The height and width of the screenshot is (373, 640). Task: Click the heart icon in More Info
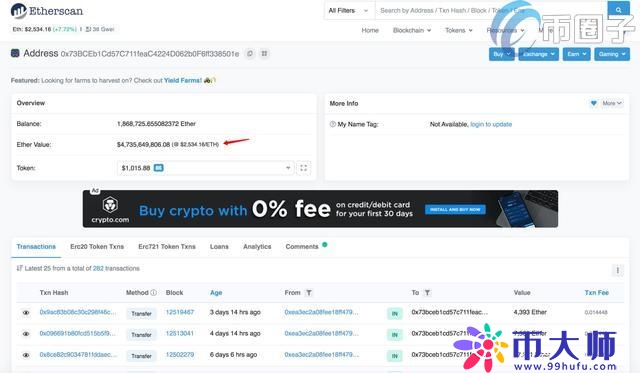[x=593, y=103]
